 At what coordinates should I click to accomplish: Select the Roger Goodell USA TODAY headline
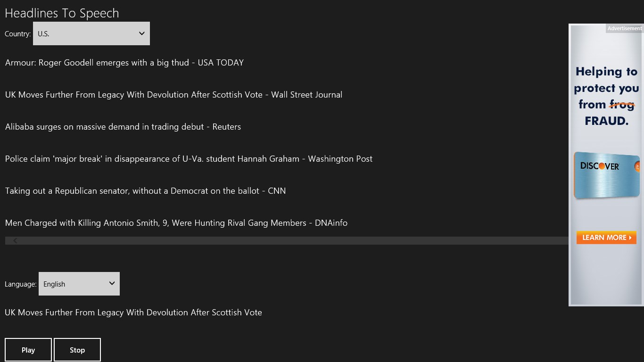click(124, 63)
